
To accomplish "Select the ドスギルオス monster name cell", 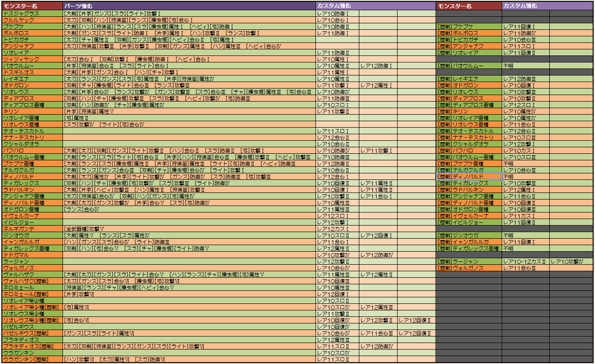I will click(x=32, y=72).
